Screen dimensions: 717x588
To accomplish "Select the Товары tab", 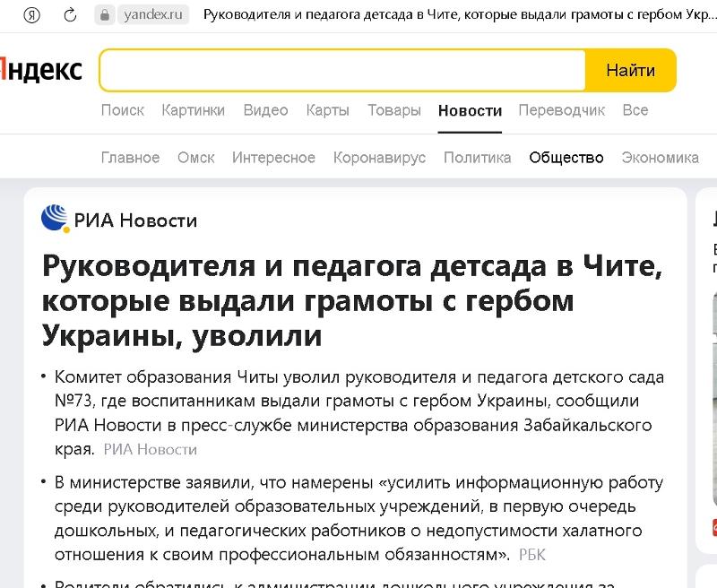I will [x=394, y=110].
